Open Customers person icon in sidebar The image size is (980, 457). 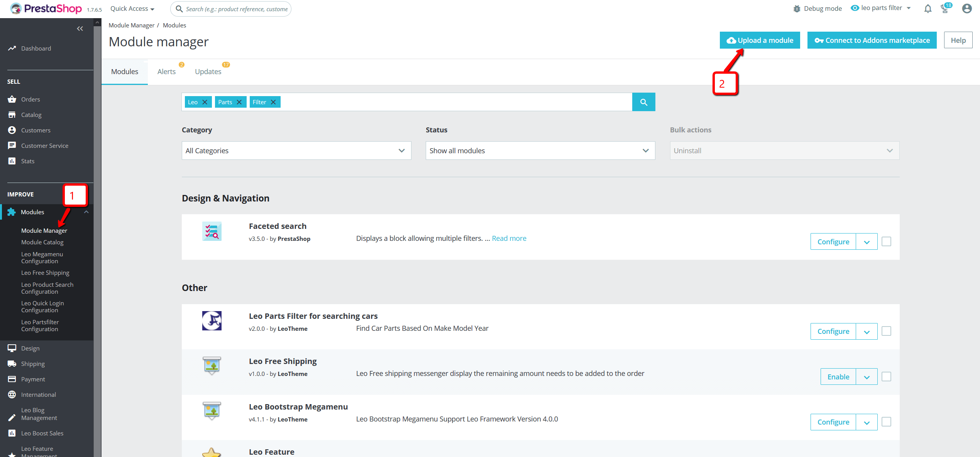[x=12, y=130]
